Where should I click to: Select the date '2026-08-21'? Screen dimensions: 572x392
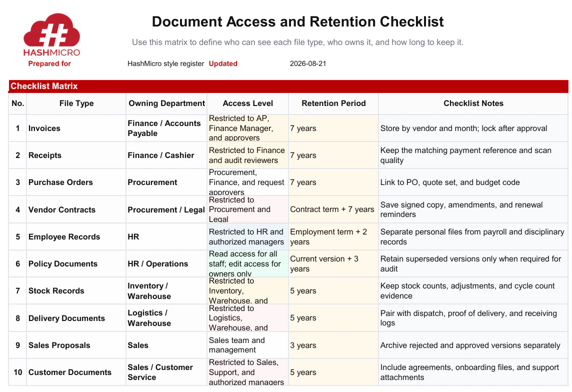pos(308,63)
